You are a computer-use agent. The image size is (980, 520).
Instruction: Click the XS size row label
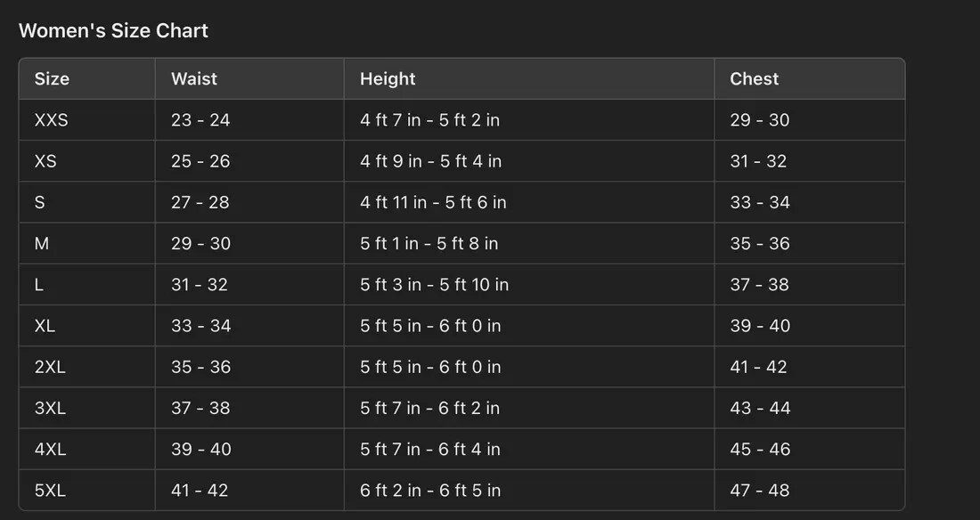coord(45,161)
